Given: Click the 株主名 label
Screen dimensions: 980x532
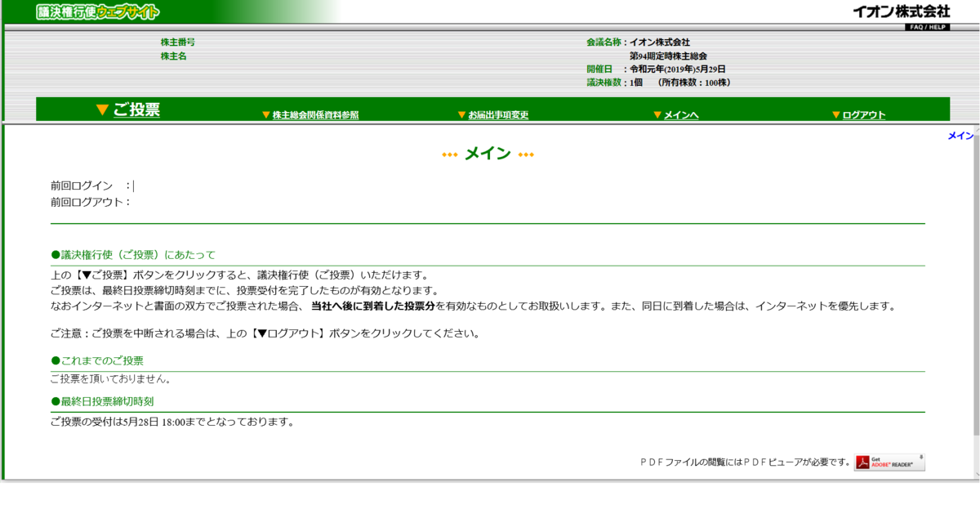Looking at the screenshot, I should click(173, 56).
